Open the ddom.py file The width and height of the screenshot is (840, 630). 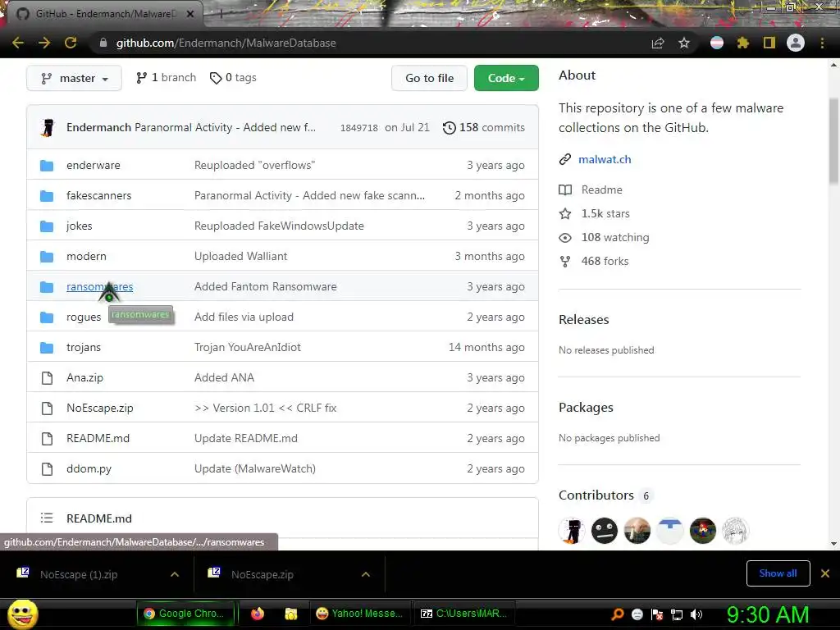[x=89, y=468]
